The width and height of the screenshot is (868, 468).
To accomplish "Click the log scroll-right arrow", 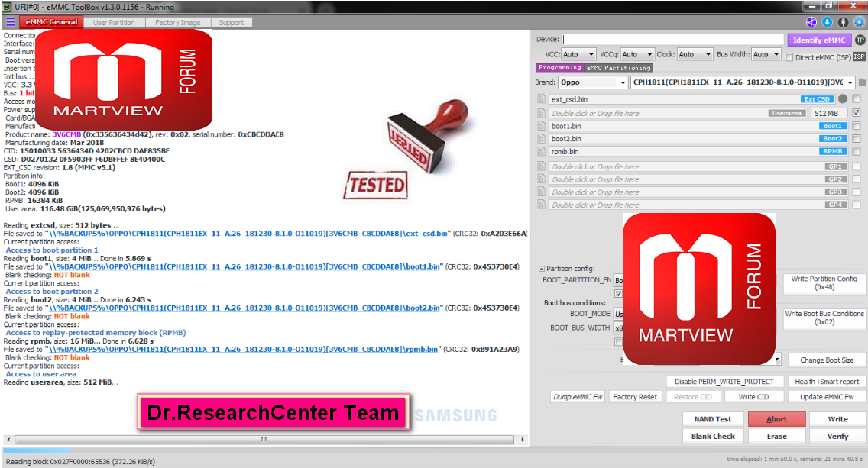I will [x=523, y=440].
